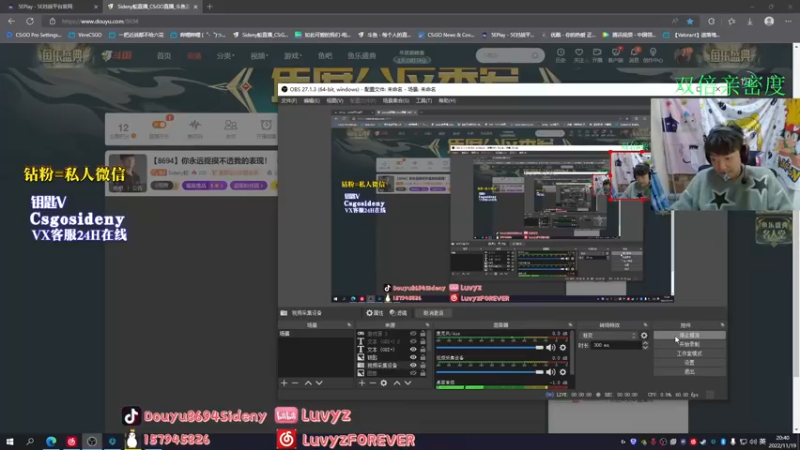Screen dimensions: 800x450
Task: Remove the selected scene in OBS Scenes panel
Action: (295, 383)
